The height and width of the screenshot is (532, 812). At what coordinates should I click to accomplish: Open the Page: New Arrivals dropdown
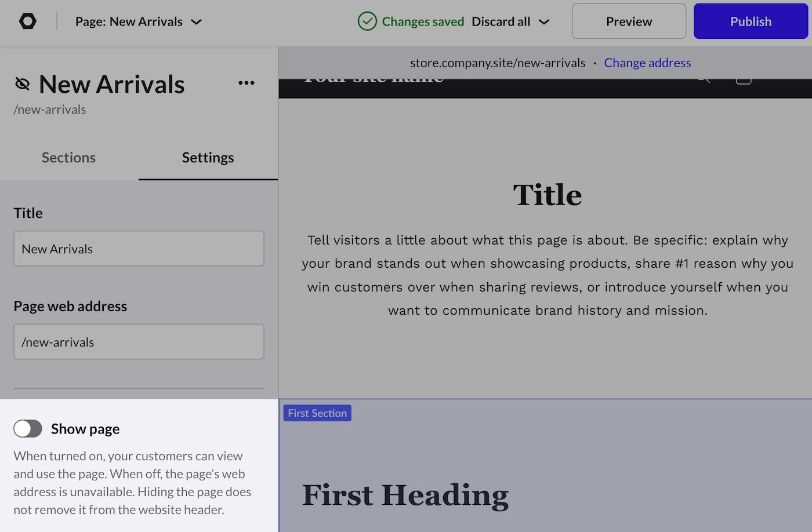pyautogui.click(x=139, y=21)
